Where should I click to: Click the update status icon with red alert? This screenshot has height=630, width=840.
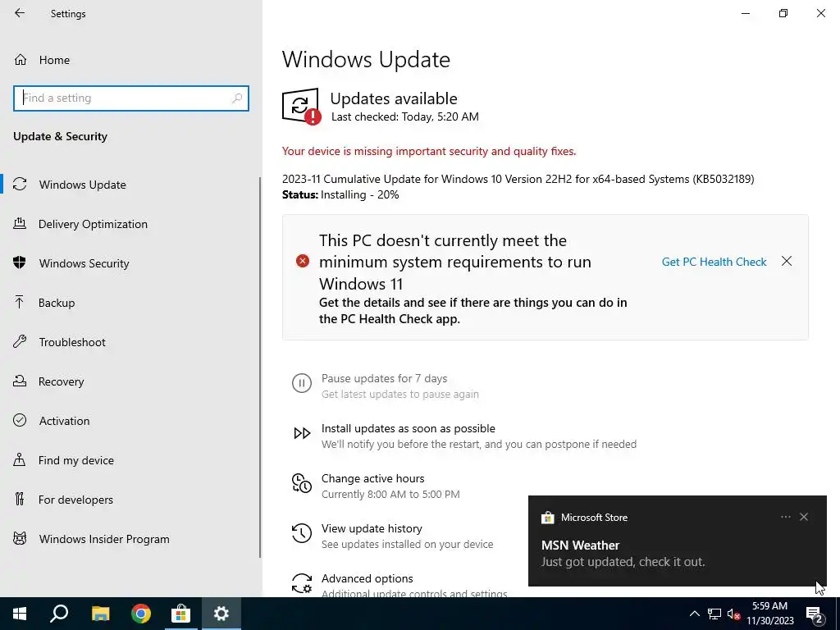301,106
